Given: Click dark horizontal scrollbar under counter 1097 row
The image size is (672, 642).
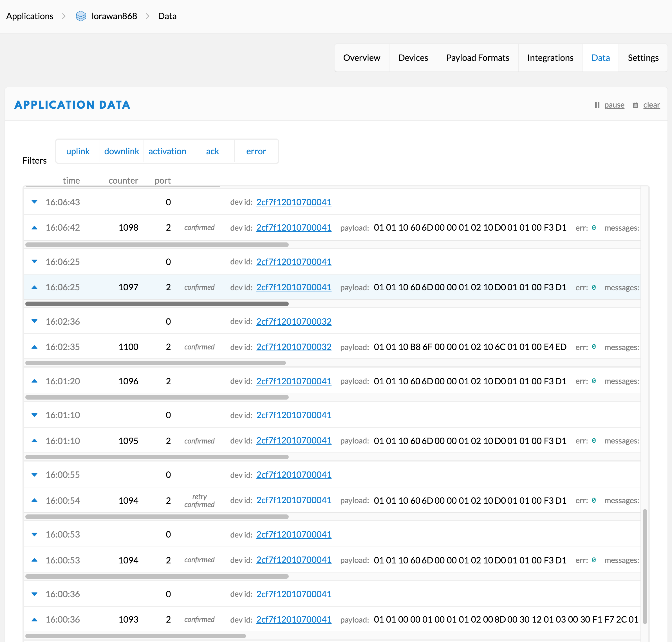Looking at the screenshot, I should tap(157, 304).
